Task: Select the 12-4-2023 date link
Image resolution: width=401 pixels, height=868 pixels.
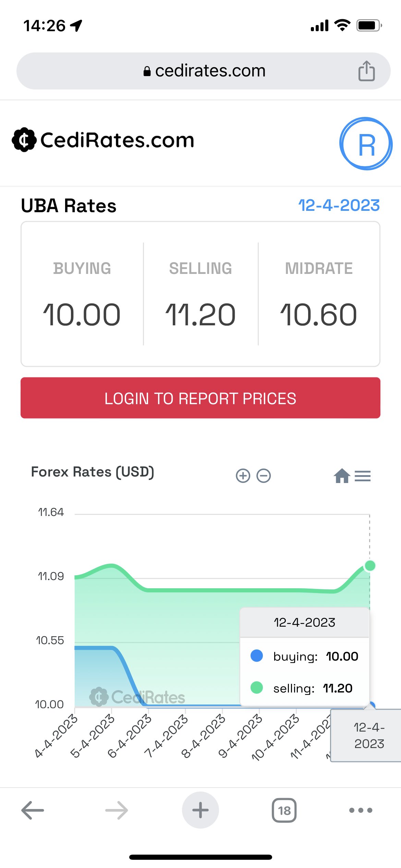Action: (339, 205)
